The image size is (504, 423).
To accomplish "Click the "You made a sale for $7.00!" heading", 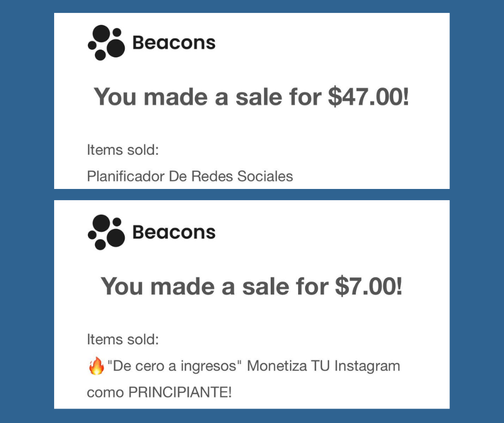I will coord(251,286).
